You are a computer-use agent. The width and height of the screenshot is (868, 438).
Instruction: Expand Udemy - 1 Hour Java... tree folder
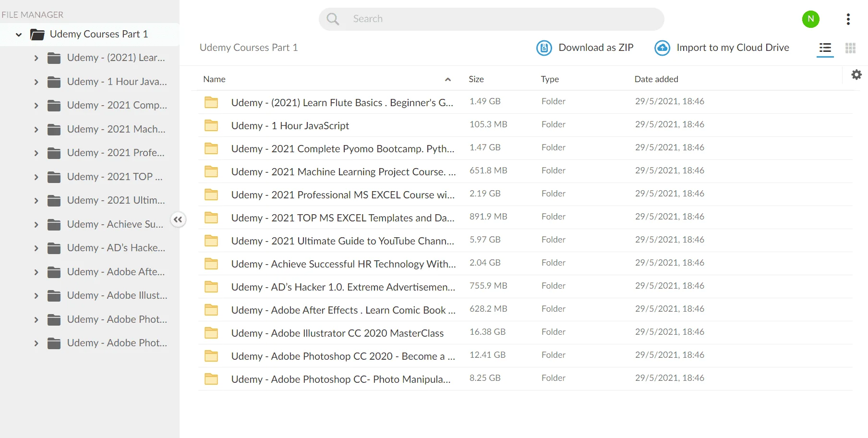coord(36,82)
